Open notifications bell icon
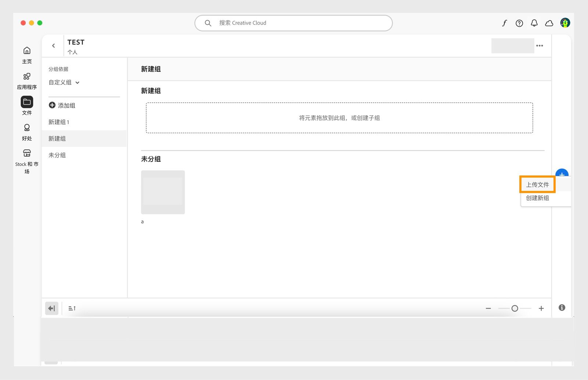Viewport: 588px width, 380px height. (534, 23)
